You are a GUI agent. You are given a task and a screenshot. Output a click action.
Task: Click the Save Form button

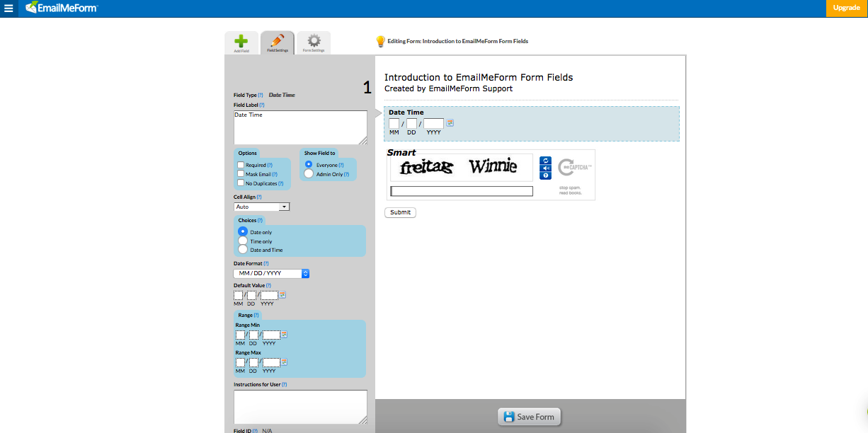[x=530, y=417]
